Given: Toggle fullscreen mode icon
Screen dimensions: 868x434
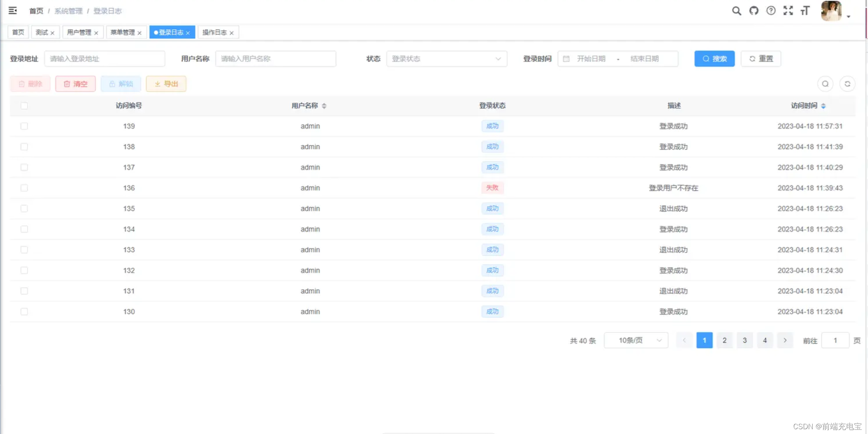Looking at the screenshot, I should [788, 11].
